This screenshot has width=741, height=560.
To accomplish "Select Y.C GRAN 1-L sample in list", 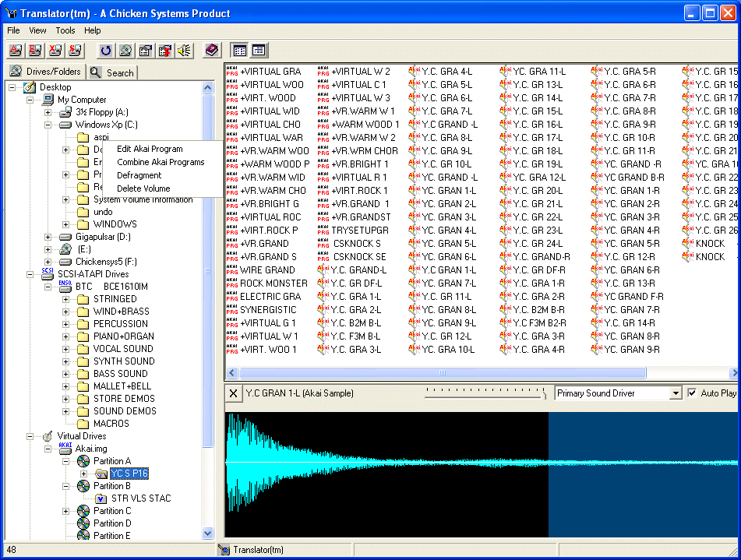I will point(449,269).
